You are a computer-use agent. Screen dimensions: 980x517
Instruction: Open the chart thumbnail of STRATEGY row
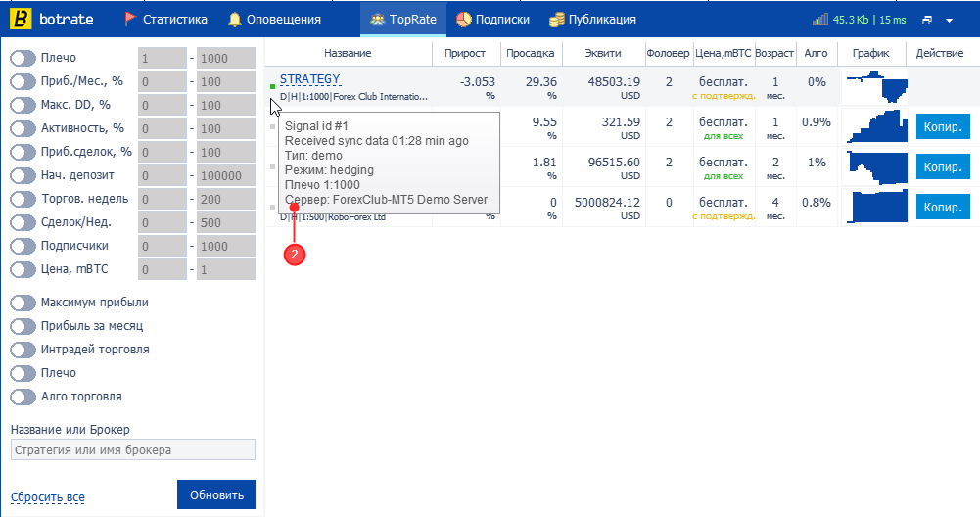coord(876,87)
